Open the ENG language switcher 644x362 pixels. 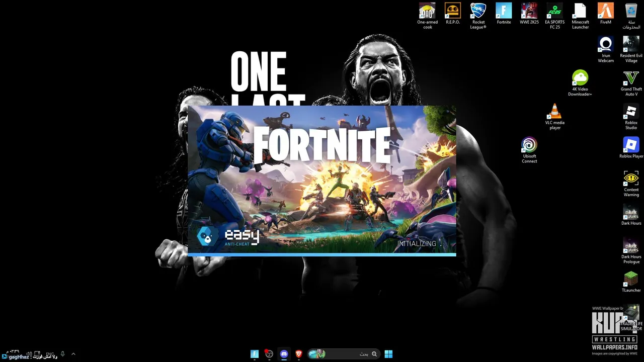coord(50,354)
